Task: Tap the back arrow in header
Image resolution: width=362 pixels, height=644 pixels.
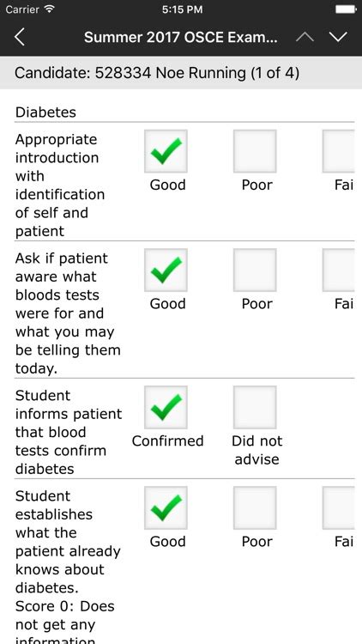Action: point(19,38)
